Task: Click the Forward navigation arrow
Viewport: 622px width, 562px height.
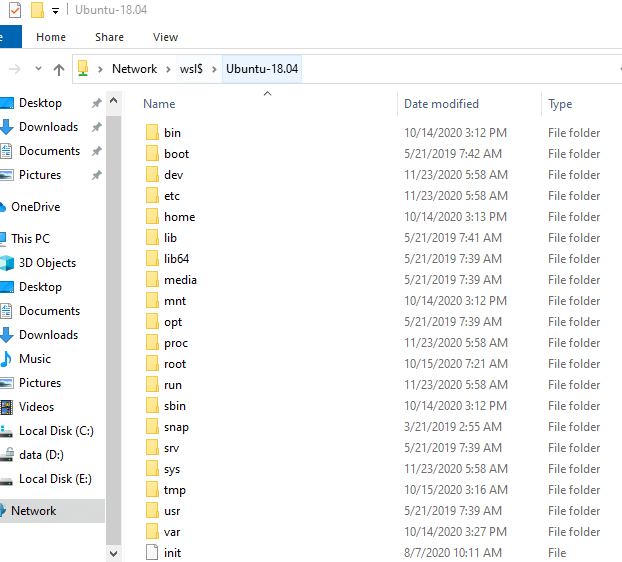Action: (x=15, y=69)
